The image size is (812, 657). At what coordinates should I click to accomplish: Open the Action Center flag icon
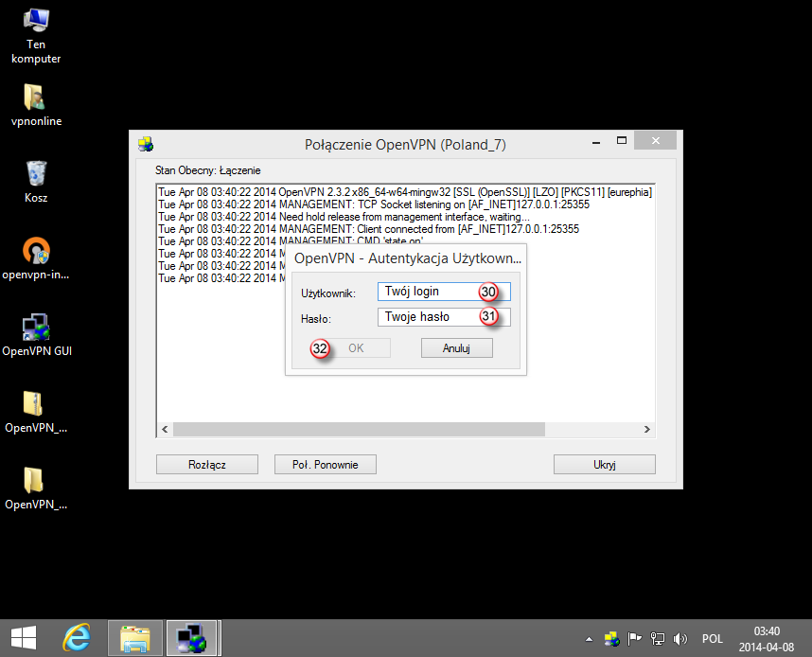pos(634,639)
